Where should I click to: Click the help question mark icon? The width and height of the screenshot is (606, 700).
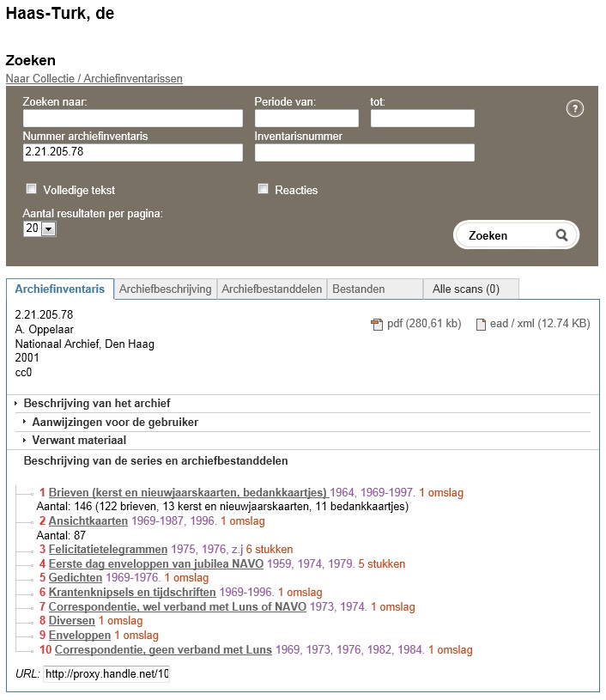click(x=575, y=108)
